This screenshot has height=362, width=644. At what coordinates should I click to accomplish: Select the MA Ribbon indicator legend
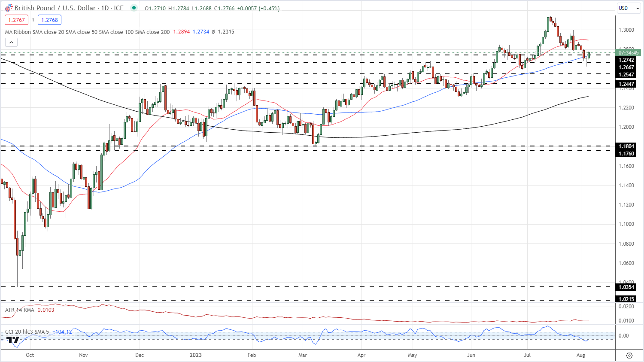(87, 32)
